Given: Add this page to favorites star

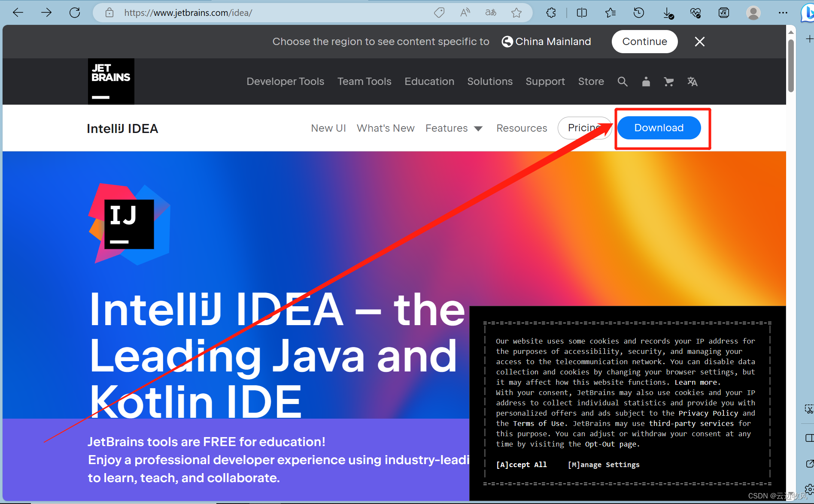Looking at the screenshot, I should click(x=516, y=13).
